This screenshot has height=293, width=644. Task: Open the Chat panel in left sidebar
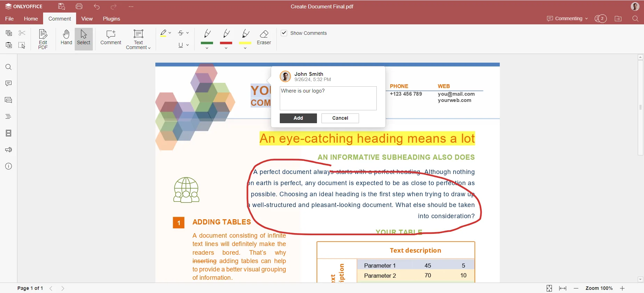(9, 100)
